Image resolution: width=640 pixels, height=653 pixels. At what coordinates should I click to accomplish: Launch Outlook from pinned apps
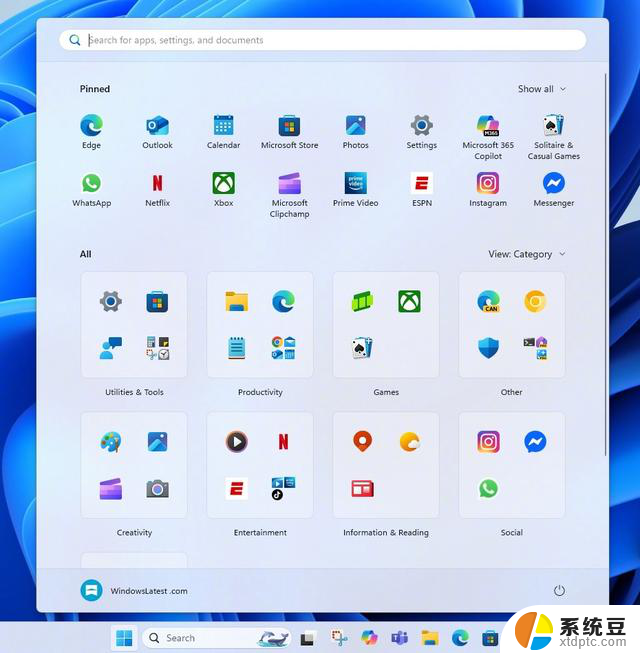[x=157, y=125]
